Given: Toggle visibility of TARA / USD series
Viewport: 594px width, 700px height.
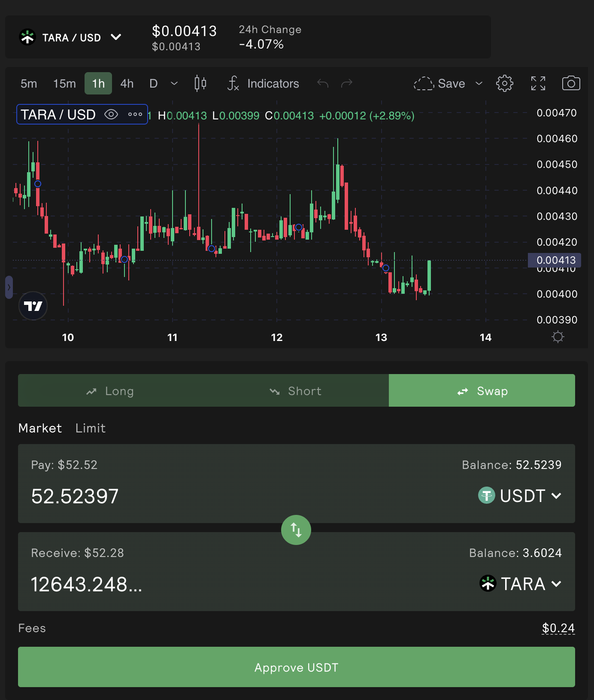Looking at the screenshot, I should point(111,114).
